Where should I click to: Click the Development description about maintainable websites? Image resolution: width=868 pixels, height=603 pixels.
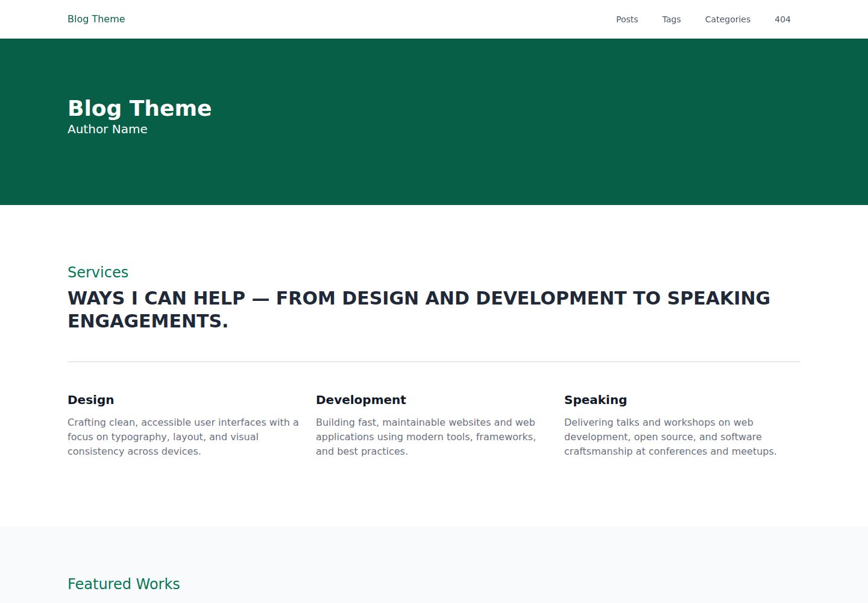pos(426,437)
